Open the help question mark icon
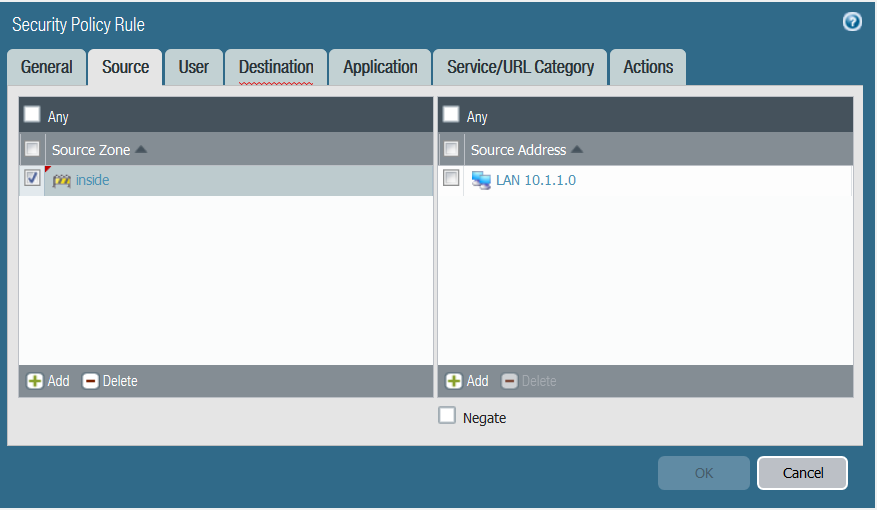Viewport: 877px width, 510px height. coord(852,22)
